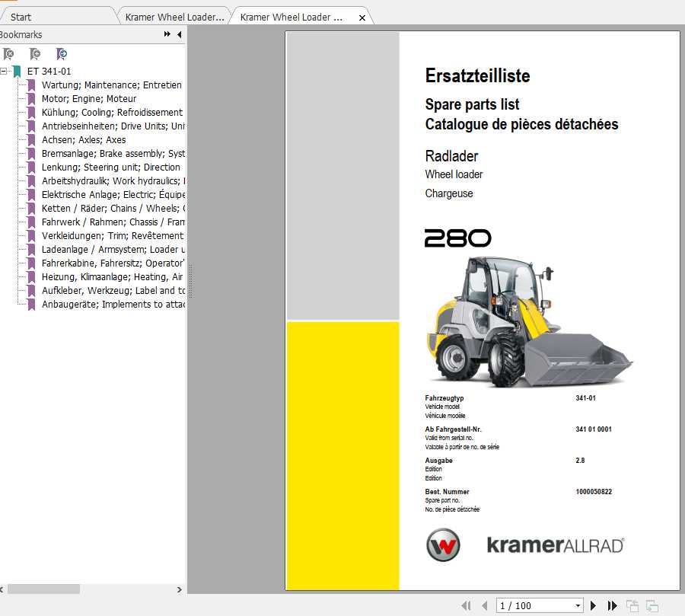This screenshot has height=616, width=685.
Task: Select the ET 341-01 root bookmark
Action: 49,72
